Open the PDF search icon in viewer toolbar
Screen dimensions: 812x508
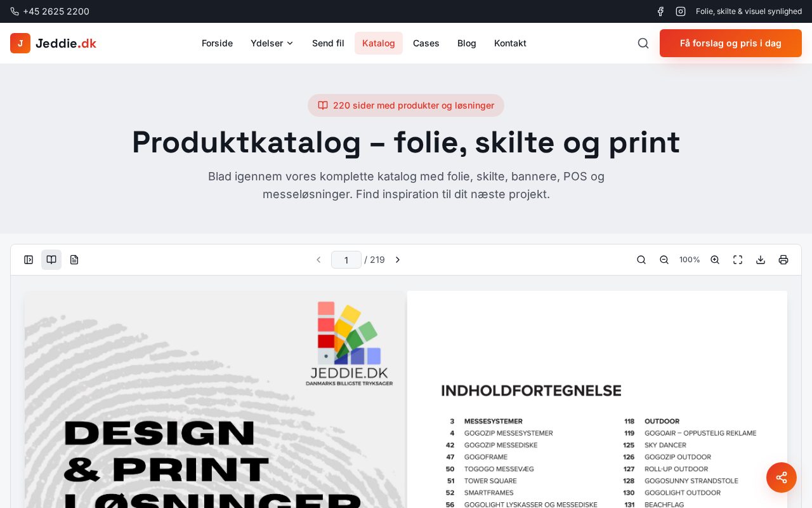tap(641, 260)
